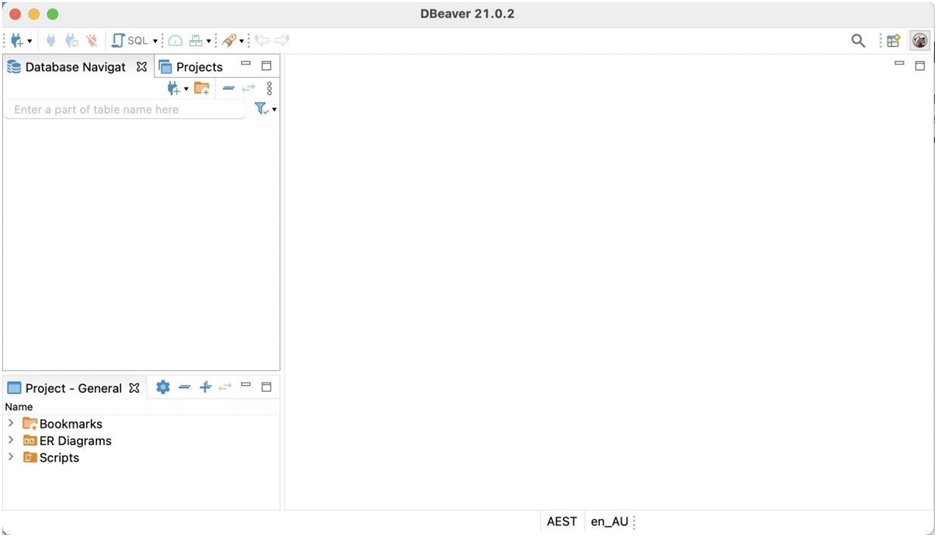Minimize the editor area at top right

point(899,63)
